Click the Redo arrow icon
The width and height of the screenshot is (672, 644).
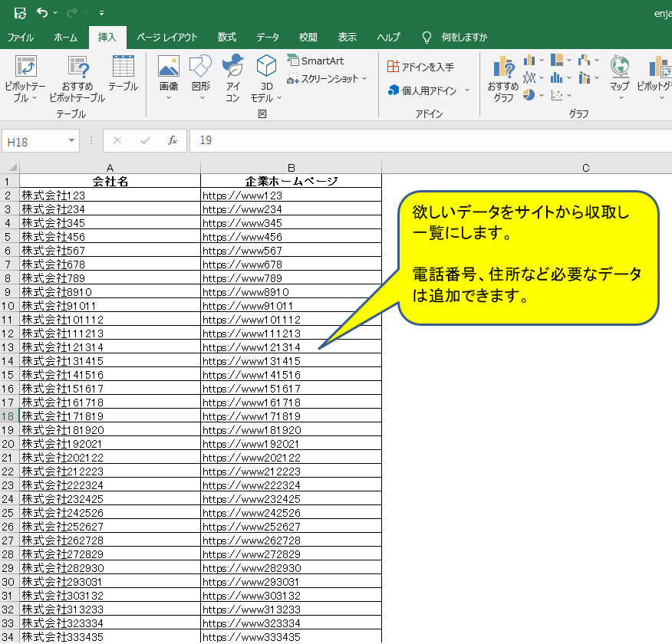click(72, 12)
